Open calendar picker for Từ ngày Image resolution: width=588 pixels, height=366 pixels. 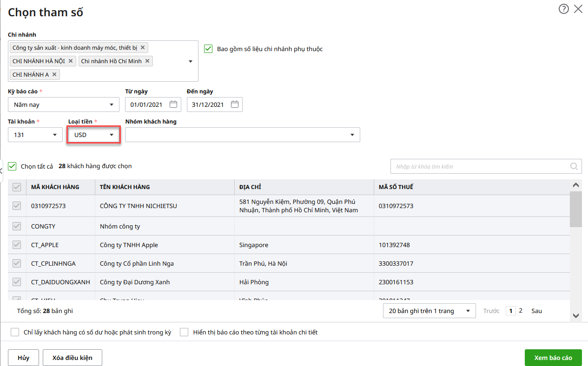[x=173, y=105]
